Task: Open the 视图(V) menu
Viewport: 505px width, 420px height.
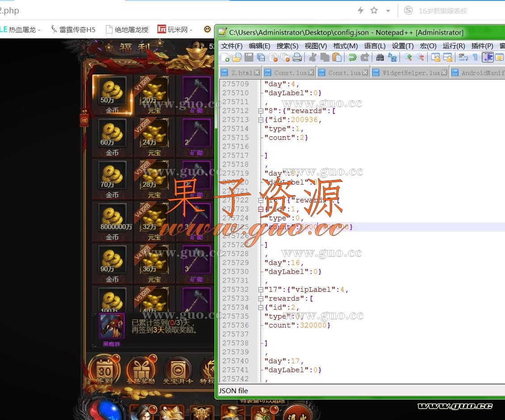Action: tap(316, 46)
